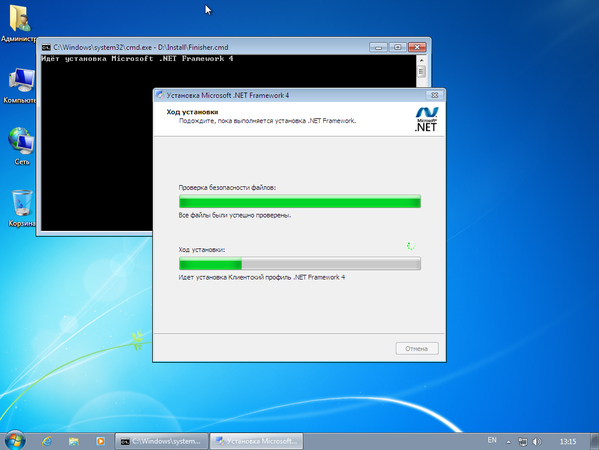The image size is (599, 450).
Task: Click the Show desktop strip
Action: click(x=594, y=442)
